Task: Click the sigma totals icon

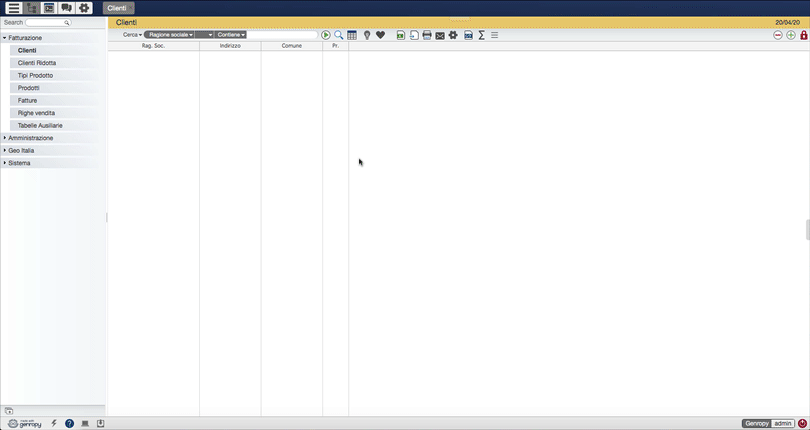Action: [481, 35]
